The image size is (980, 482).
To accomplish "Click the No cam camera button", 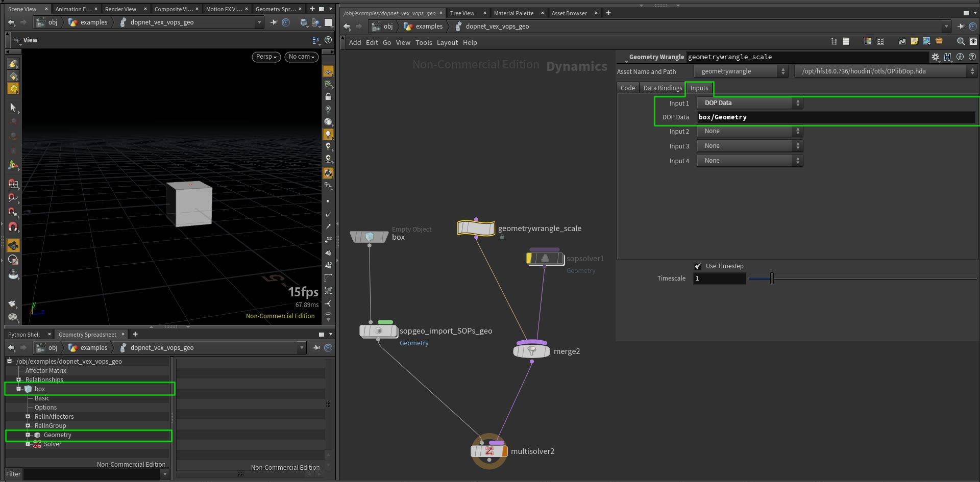I will [301, 57].
